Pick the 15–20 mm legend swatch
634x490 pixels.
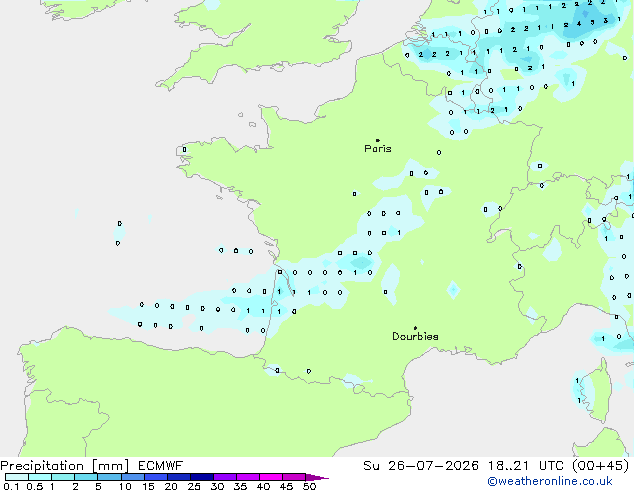point(155,477)
